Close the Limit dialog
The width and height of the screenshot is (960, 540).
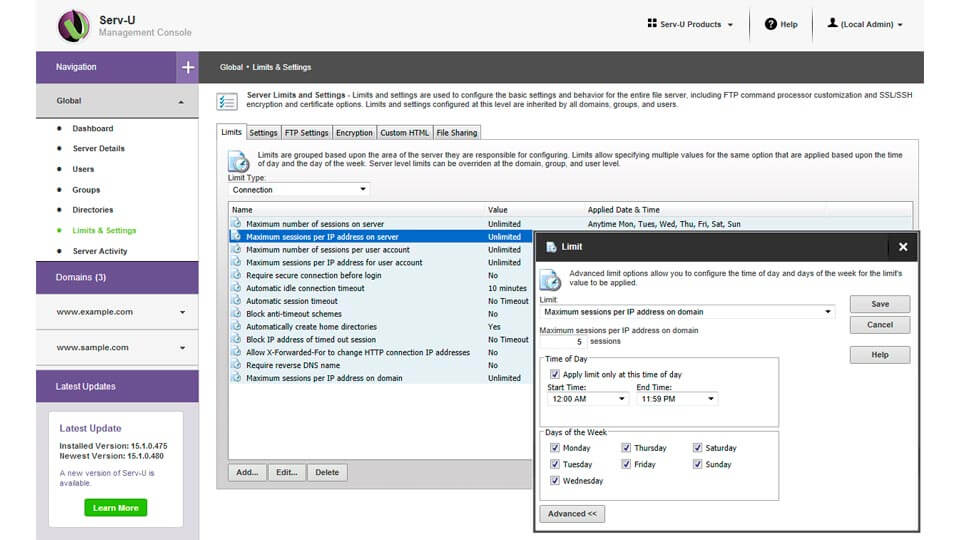tap(903, 247)
